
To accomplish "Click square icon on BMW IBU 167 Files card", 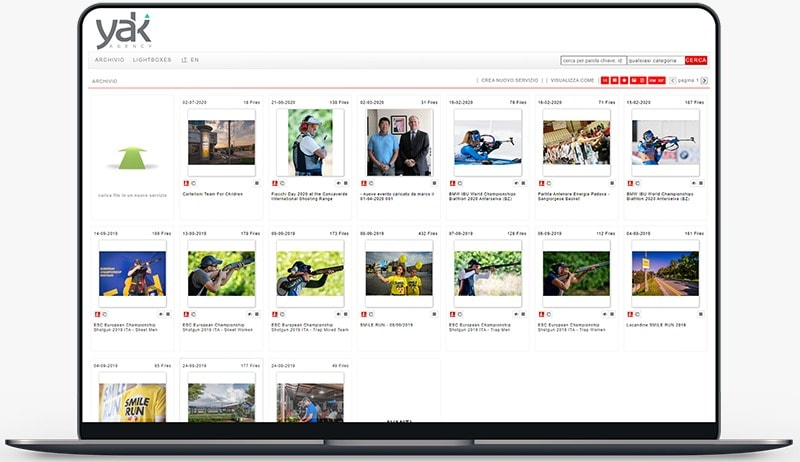I will point(701,183).
